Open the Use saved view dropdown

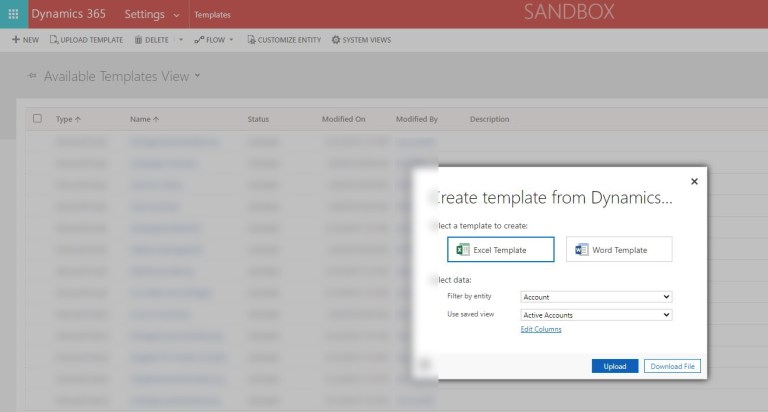pos(596,315)
